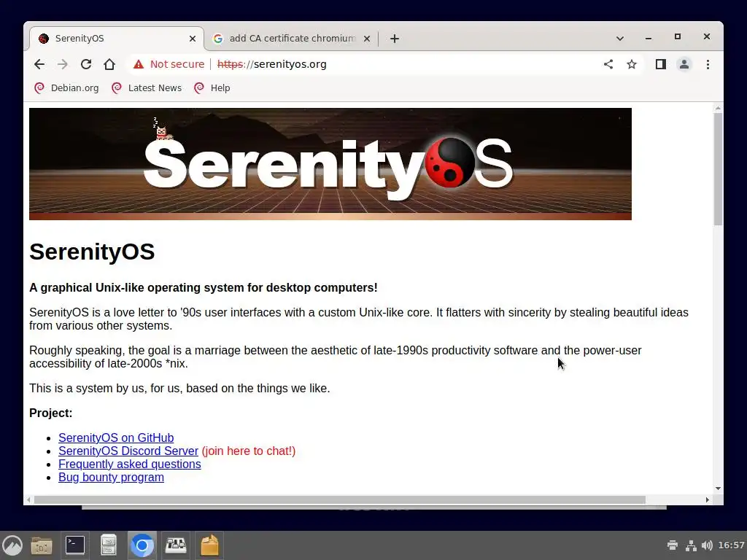Open the file manager from taskbar
Screen dimensions: 747x560
[42, 545]
